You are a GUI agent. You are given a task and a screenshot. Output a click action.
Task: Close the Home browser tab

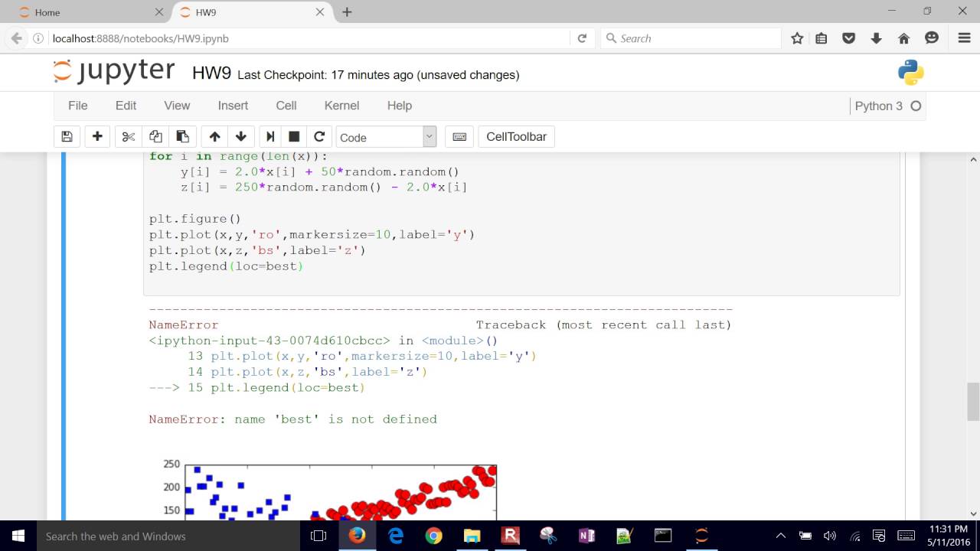(x=159, y=12)
